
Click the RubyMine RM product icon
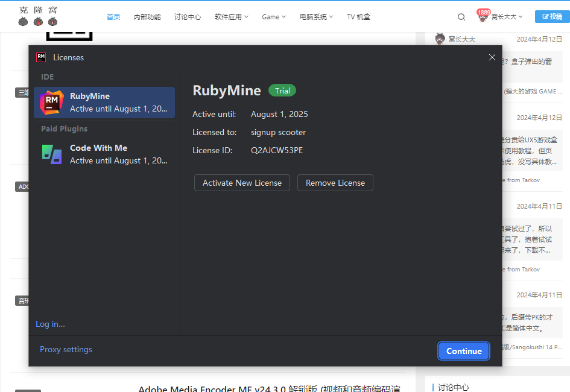[x=52, y=103]
